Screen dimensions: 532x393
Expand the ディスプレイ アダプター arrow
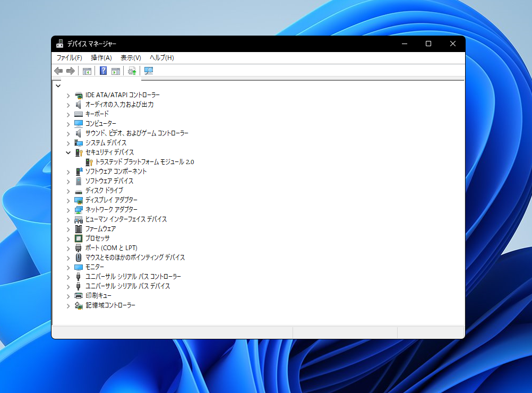(x=68, y=201)
